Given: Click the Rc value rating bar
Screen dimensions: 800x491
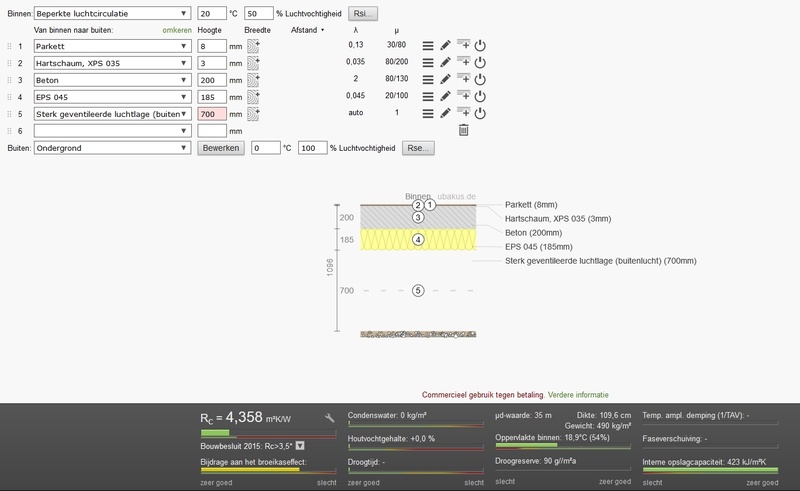Looking at the screenshot, I should 268,433.
